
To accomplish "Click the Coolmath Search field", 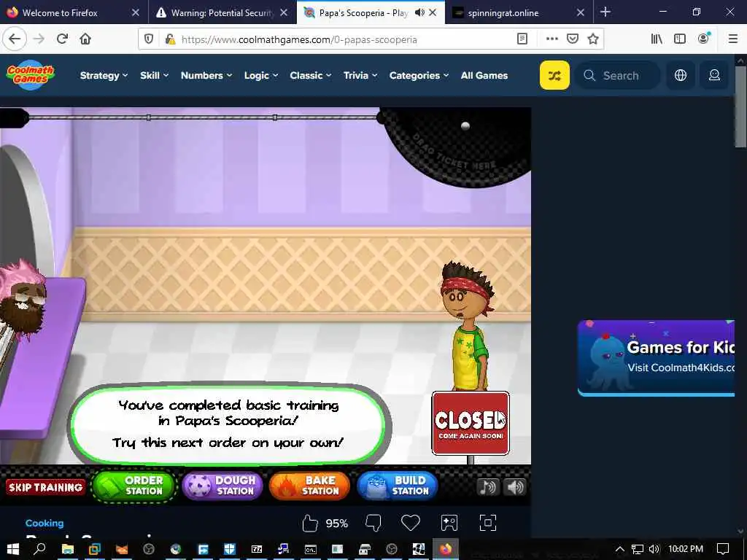I will 617,75.
